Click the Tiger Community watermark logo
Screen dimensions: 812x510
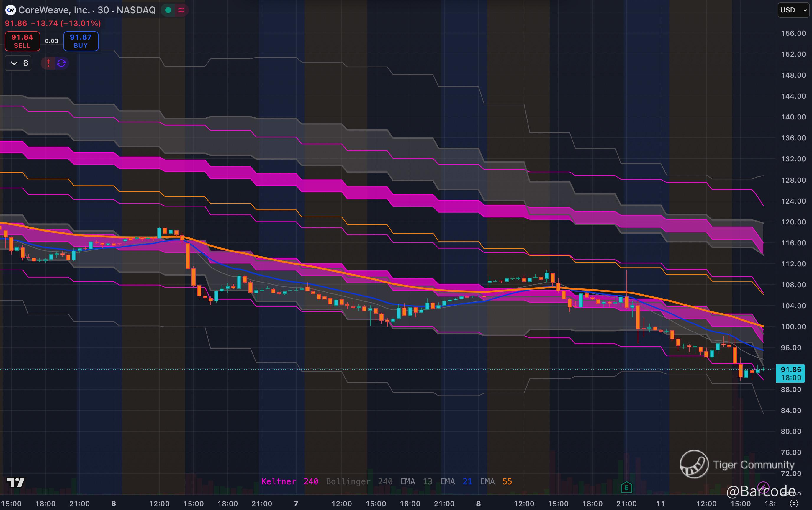click(694, 464)
